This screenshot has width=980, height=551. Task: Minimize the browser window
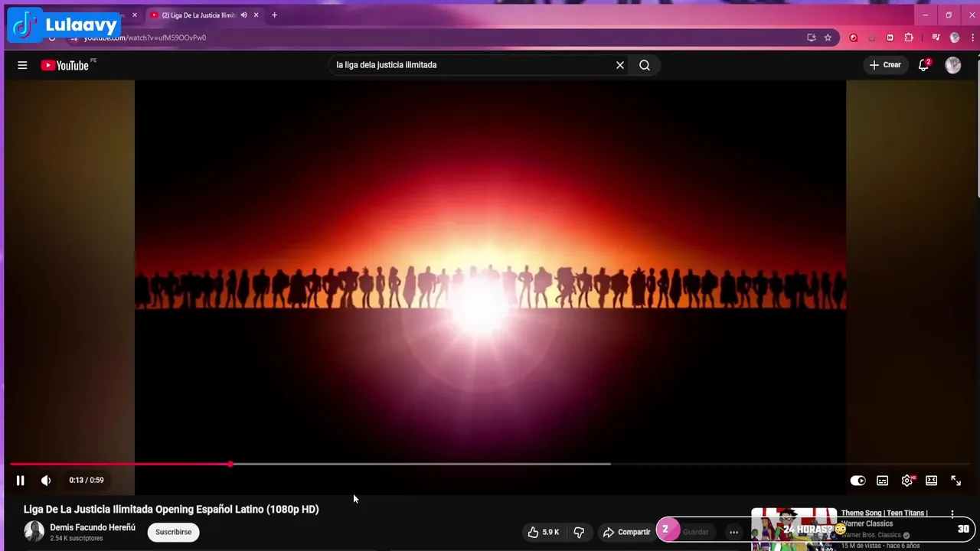925,15
